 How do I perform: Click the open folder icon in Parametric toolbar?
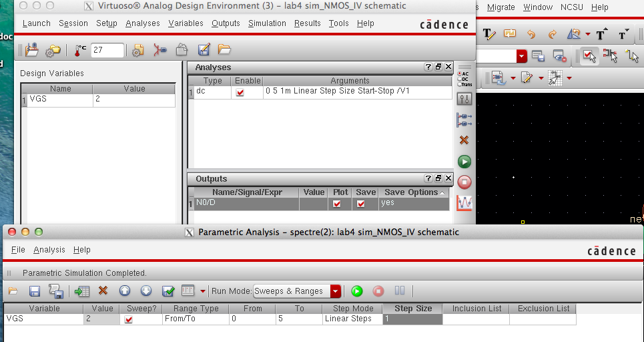pyautogui.click(x=13, y=291)
